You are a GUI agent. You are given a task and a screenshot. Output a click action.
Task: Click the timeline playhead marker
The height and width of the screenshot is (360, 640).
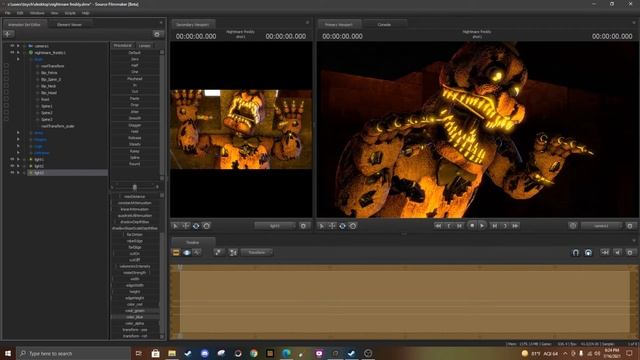tap(180, 267)
